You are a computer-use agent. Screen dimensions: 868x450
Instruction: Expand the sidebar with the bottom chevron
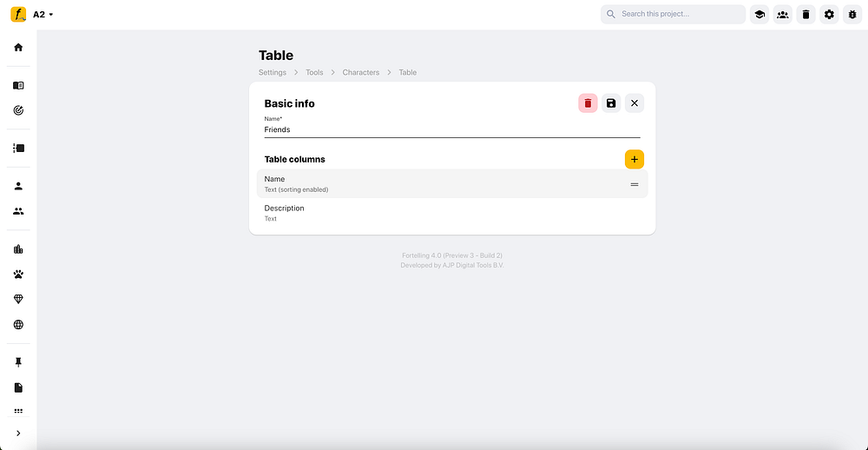coord(18,433)
